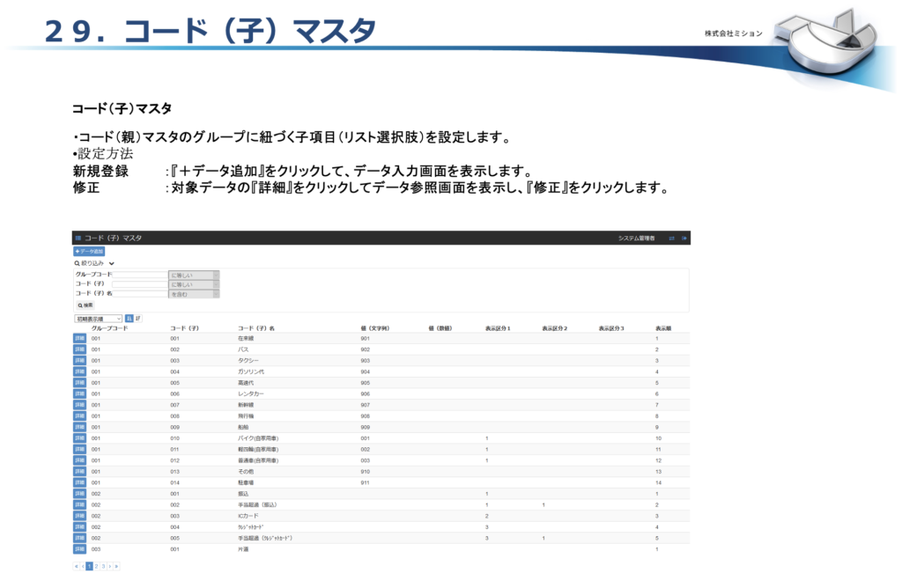This screenshot has height=588, width=902.
Task: Open 詳細 for the 片道 row
Action: pyautogui.click(x=79, y=549)
